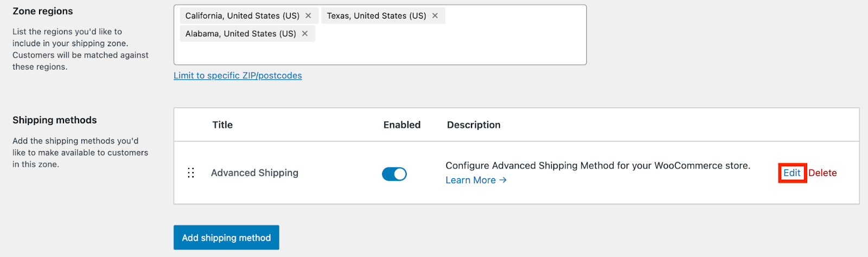Click the Description column header
The height and width of the screenshot is (257, 868).
[474, 125]
